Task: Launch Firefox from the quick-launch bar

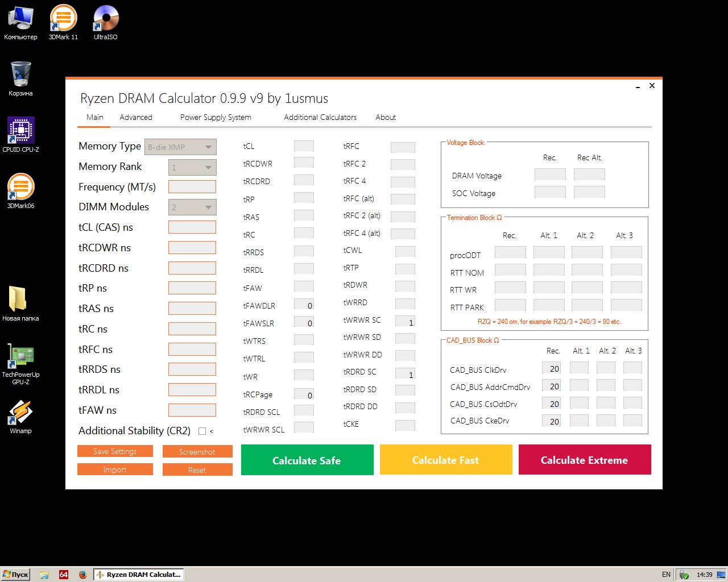Action: [x=83, y=575]
